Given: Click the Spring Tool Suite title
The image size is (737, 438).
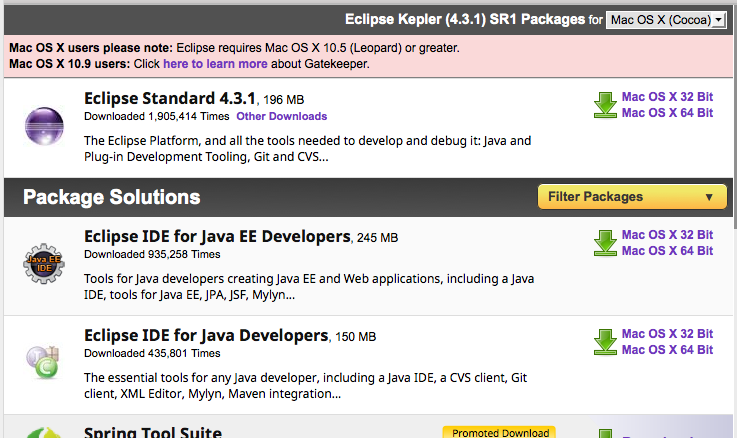Looking at the screenshot, I should coord(153,431).
